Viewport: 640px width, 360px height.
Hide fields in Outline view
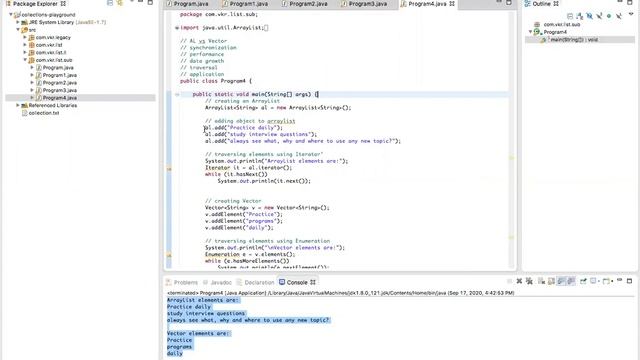tap(589, 16)
